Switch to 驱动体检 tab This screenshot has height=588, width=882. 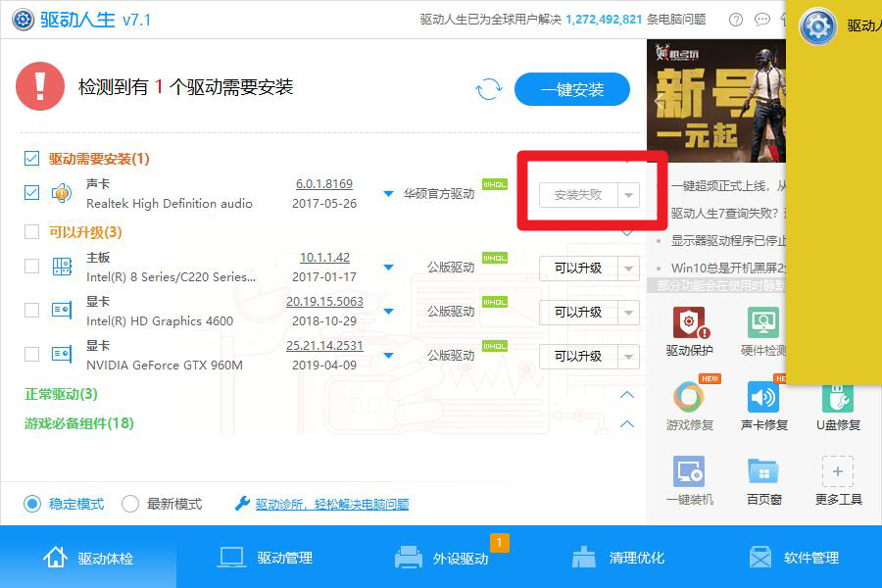(88, 558)
